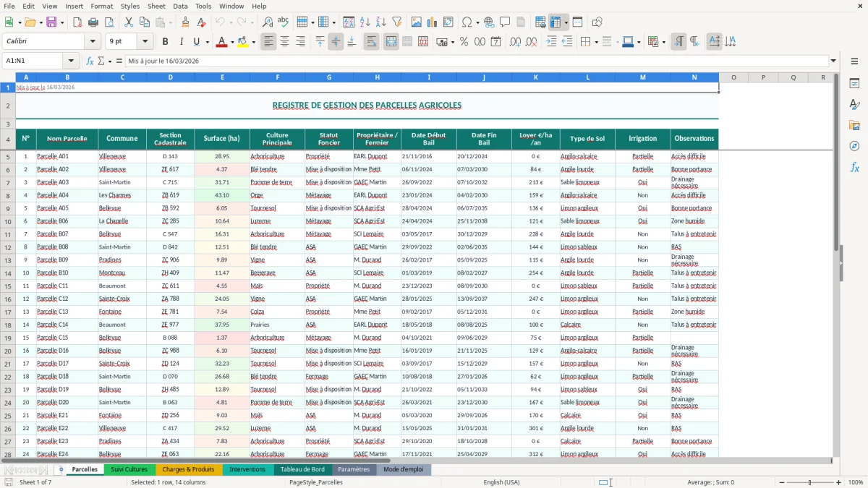
Task: Open sidebar Navigator compass icon
Action: [x=854, y=146]
